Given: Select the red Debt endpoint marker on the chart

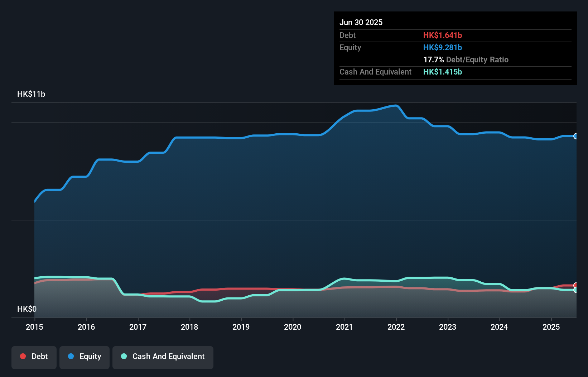Looking at the screenshot, I should coord(576,285).
